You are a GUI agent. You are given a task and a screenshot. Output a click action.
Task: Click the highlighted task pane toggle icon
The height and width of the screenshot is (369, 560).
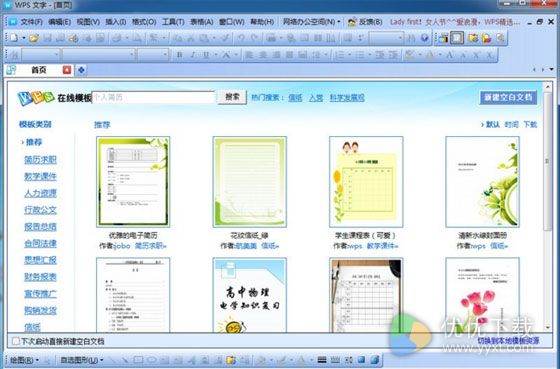tap(457, 38)
